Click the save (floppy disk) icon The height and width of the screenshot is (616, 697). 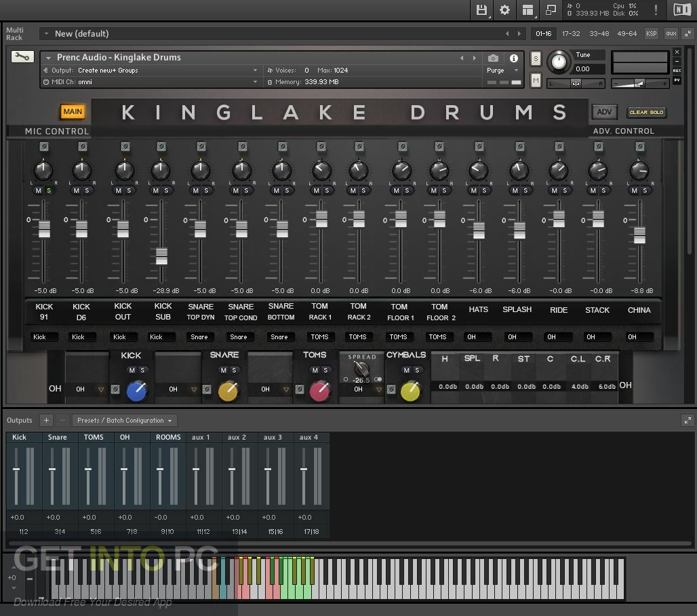click(x=481, y=9)
